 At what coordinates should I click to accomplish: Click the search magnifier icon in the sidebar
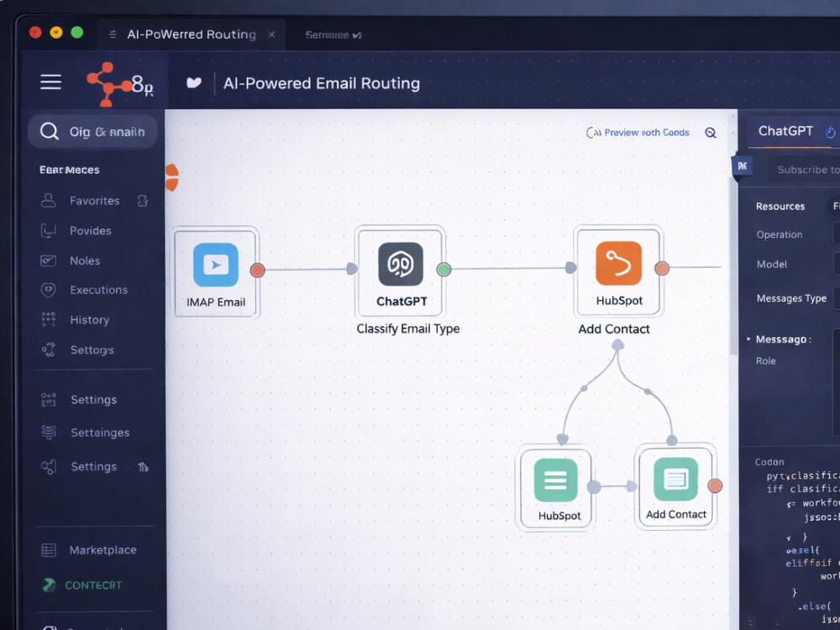coord(50,131)
